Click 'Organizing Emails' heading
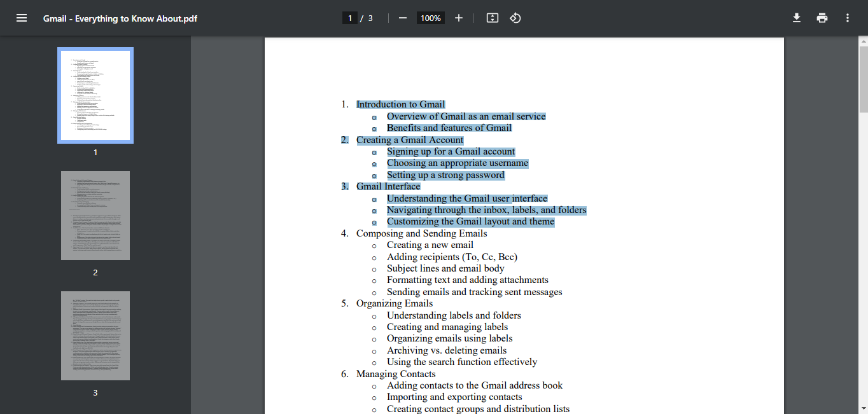The image size is (868, 414). (395, 303)
